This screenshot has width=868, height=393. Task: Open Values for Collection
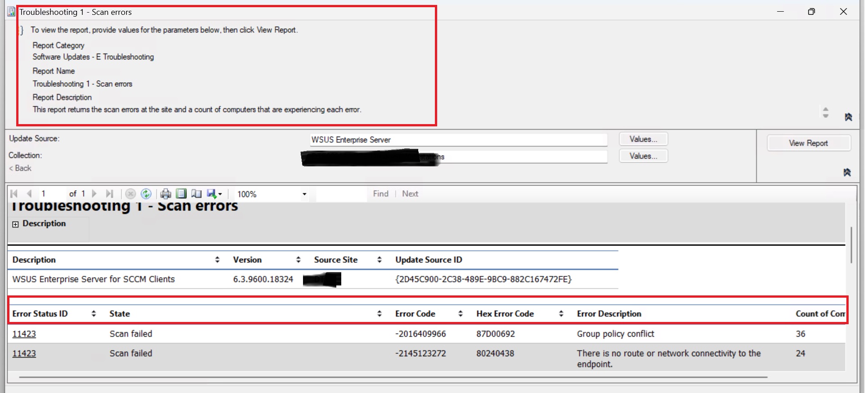(x=643, y=156)
